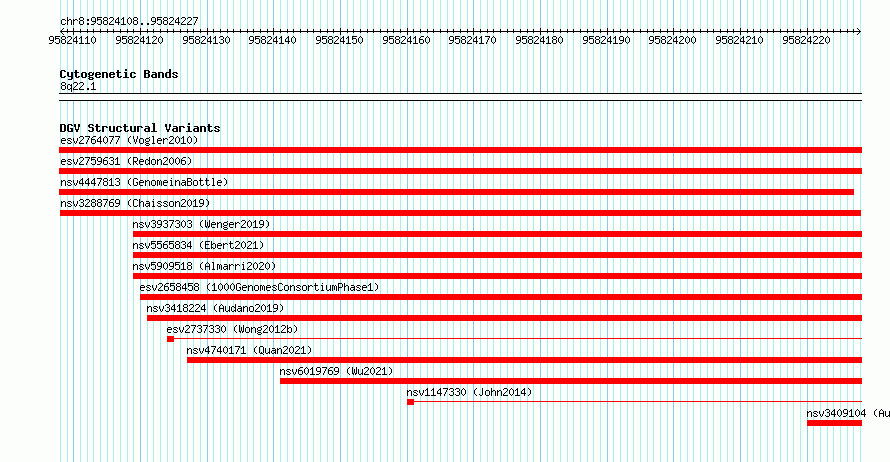
Task: Click ruler position 95824190
Action: coord(606,40)
